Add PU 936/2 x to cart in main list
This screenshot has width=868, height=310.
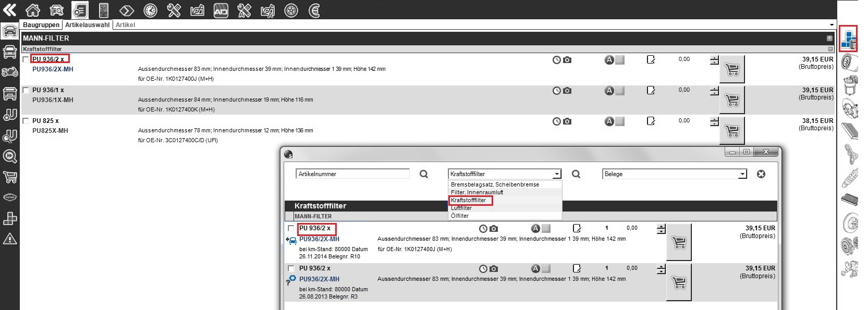[x=732, y=69]
